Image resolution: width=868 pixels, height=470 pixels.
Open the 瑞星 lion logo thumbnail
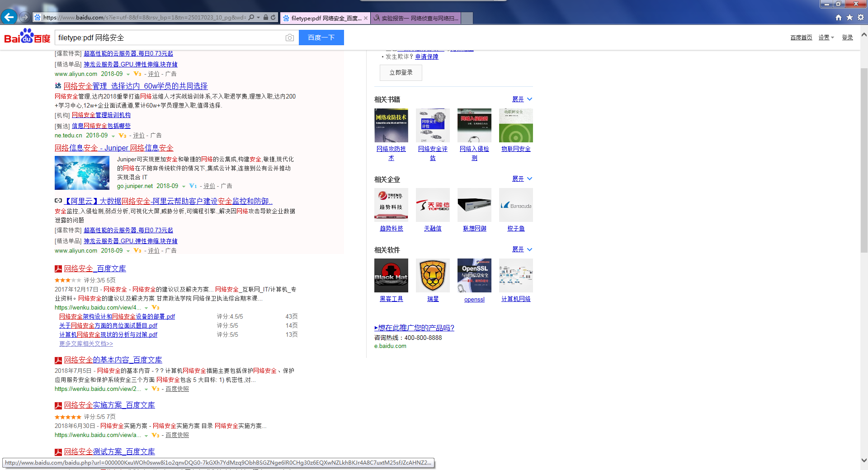[x=433, y=276]
